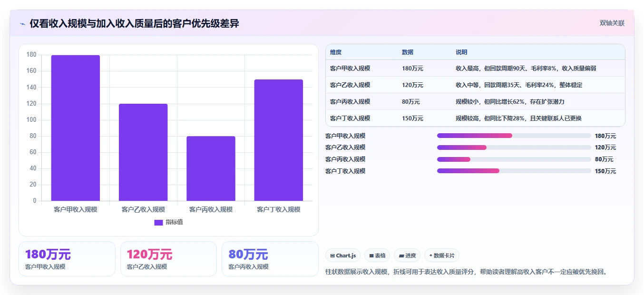The width and height of the screenshot is (644, 295).
Task: Click progress bar for 客户丁收入规模
Action: (514, 171)
